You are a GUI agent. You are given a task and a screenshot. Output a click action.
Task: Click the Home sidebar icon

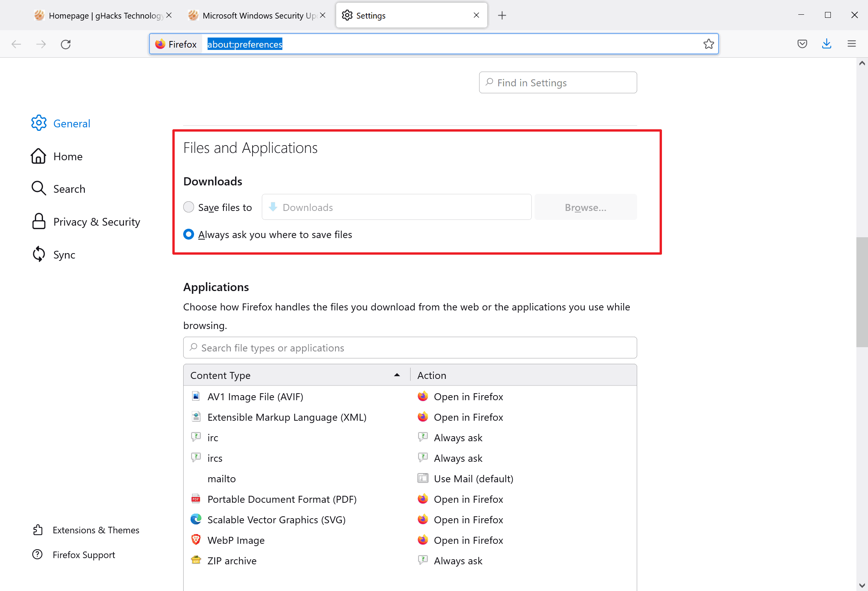38,156
